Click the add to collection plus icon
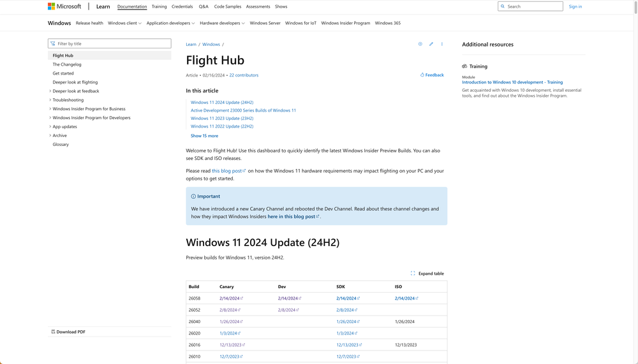This screenshot has width=638, height=364. [420, 44]
